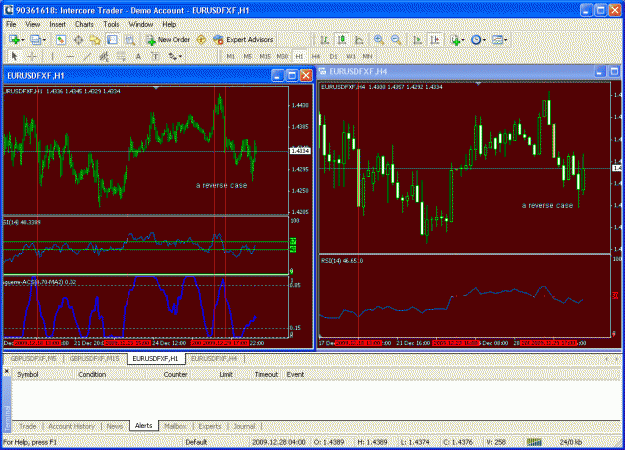The image size is (625, 450).
Task: Open the News tab in Terminal
Action: coord(115,426)
